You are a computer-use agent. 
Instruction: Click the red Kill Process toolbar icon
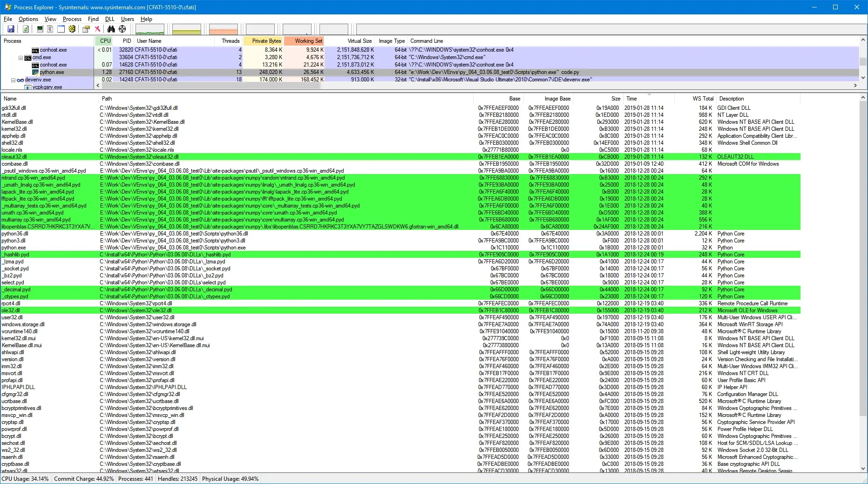(97, 29)
